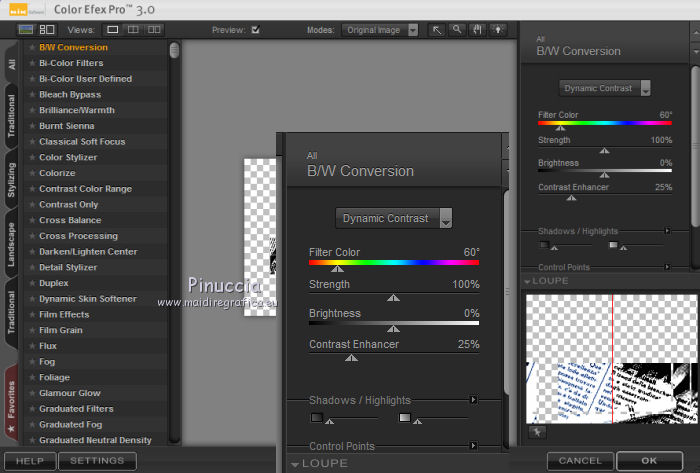Screen dimensions: 700x473
Task: Open the SETTINGS button
Action: [x=97, y=461]
